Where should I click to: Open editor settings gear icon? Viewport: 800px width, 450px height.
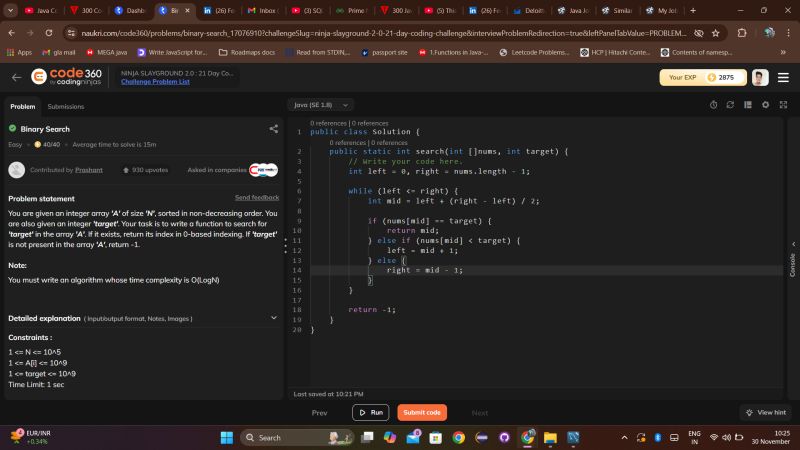coord(765,104)
